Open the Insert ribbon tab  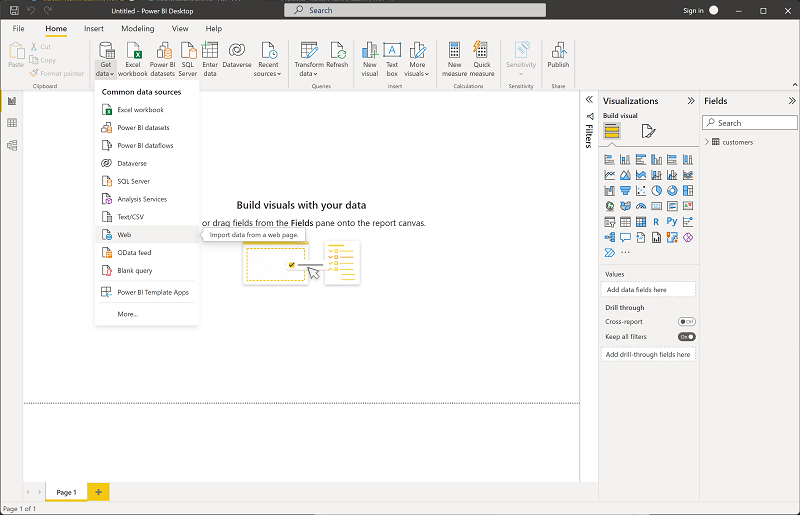pyautogui.click(x=94, y=29)
